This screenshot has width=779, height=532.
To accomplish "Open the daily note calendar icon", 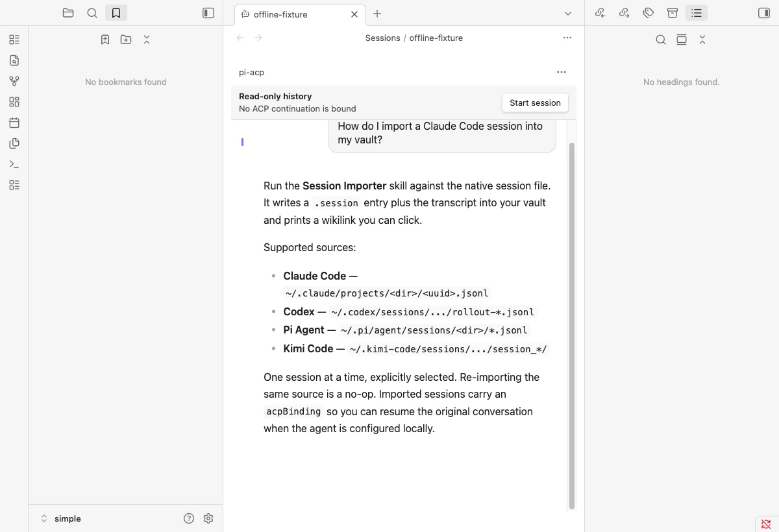I will point(14,123).
